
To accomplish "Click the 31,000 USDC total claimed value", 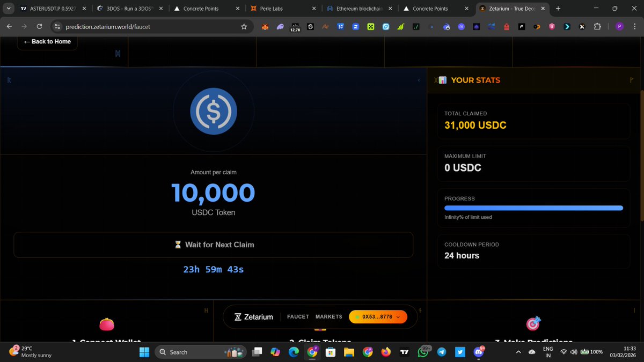I will 475,125.
